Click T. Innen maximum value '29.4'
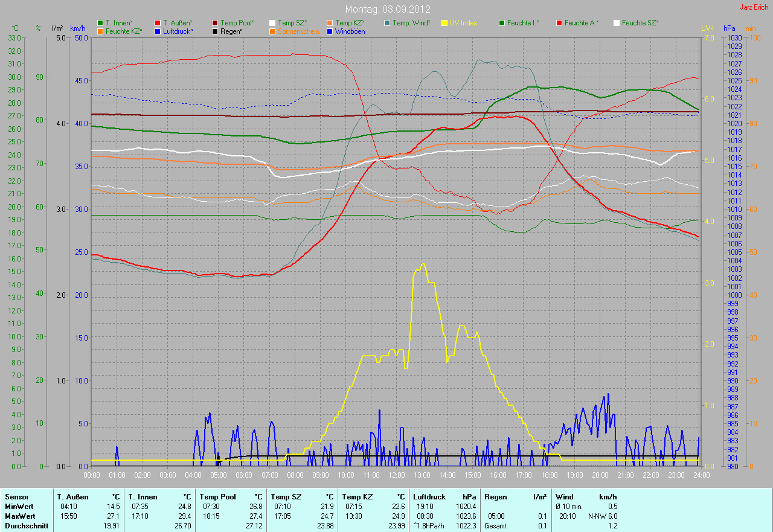 (184, 516)
